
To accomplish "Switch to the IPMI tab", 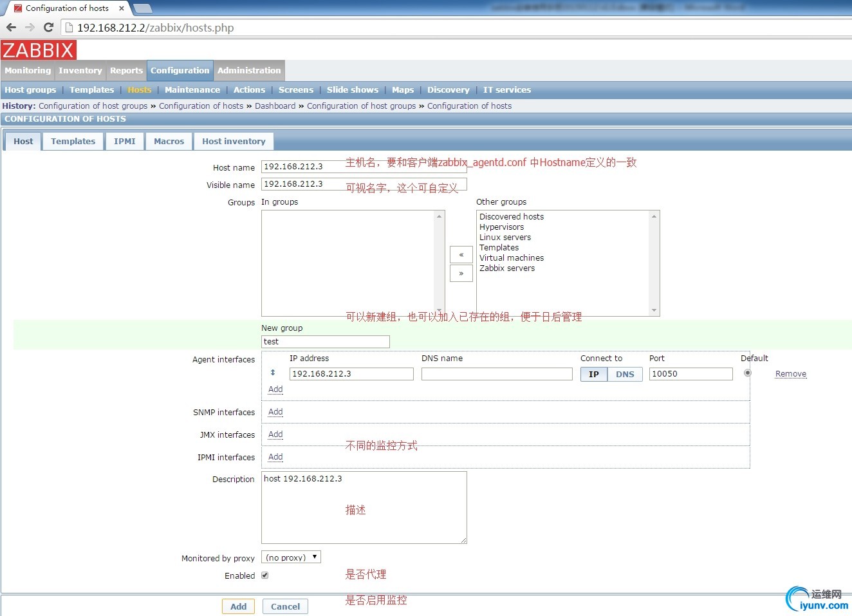I will tap(125, 142).
